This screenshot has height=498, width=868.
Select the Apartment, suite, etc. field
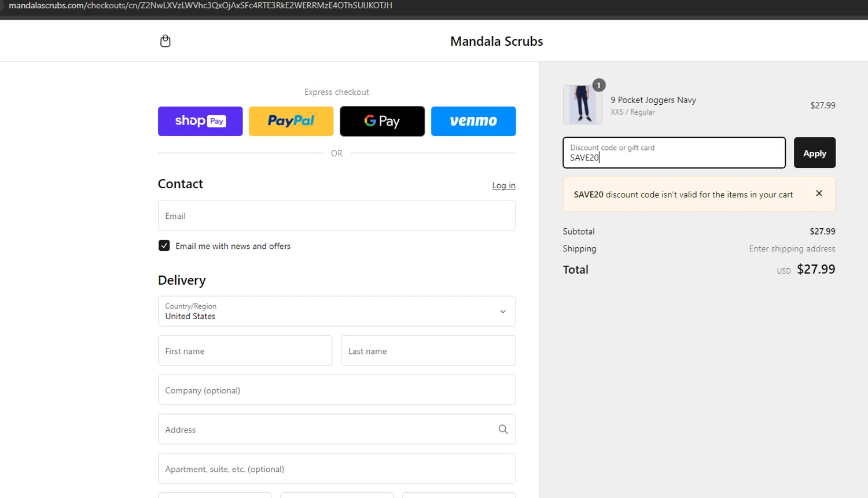[x=337, y=468]
